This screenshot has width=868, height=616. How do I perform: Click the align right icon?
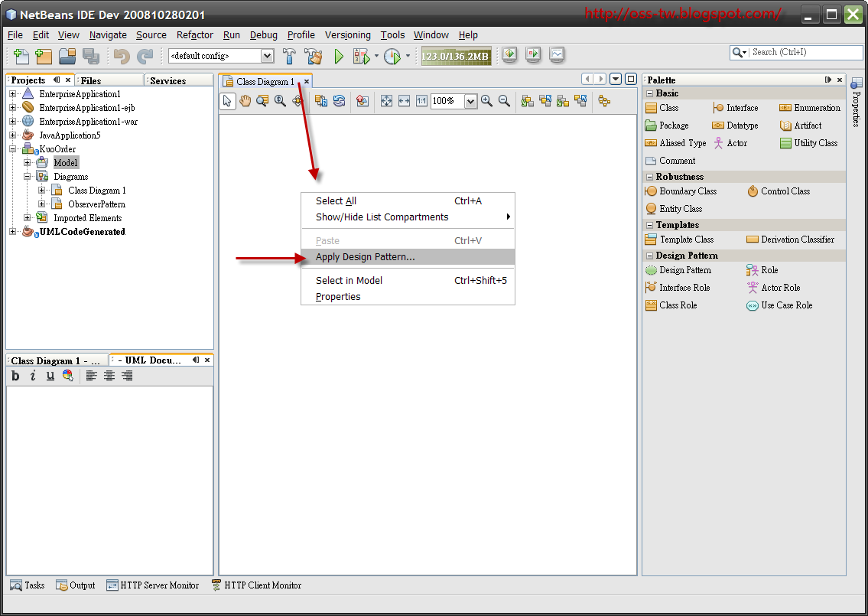click(127, 376)
